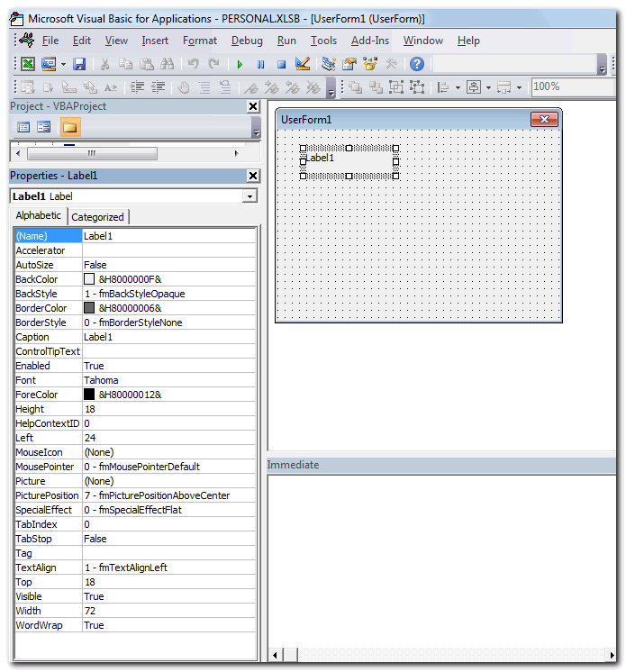626x672 pixels.
Task: Open the Edit toolbar options arrow
Action: click(331, 88)
